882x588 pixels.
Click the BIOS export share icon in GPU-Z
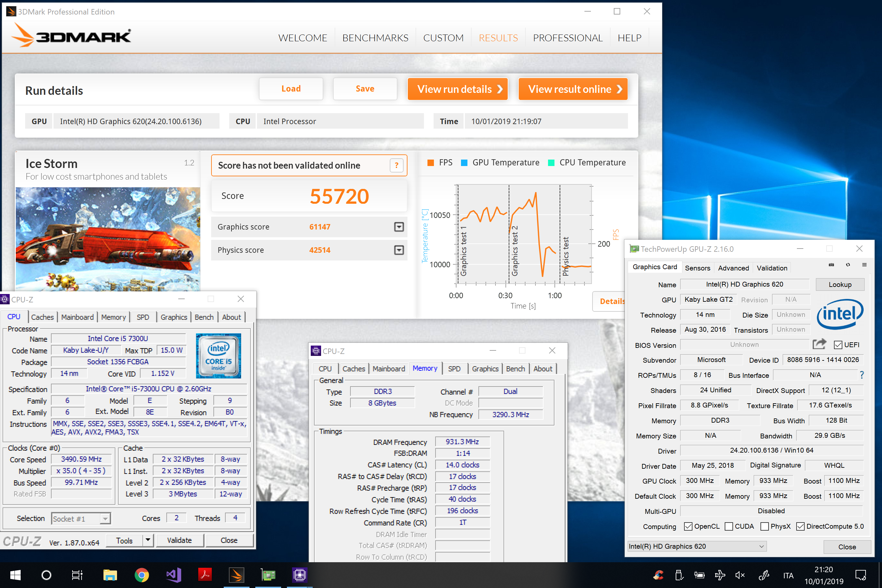coord(819,344)
